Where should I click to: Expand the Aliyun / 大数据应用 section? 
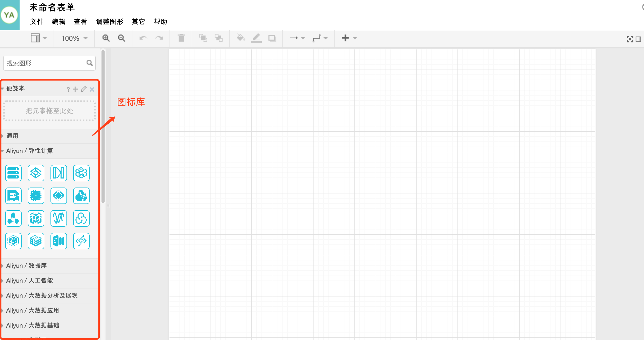pyautogui.click(x=49, y=310)
